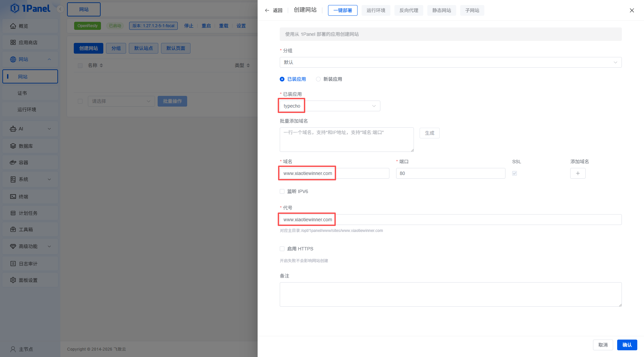The width and height of the screenshot is (644, 357).
Task: Click the 终端 terminal icon
Action: (13, 196)
